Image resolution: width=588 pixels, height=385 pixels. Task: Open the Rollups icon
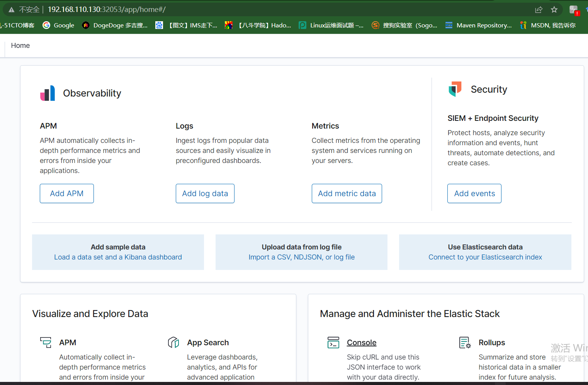[465, 342]
